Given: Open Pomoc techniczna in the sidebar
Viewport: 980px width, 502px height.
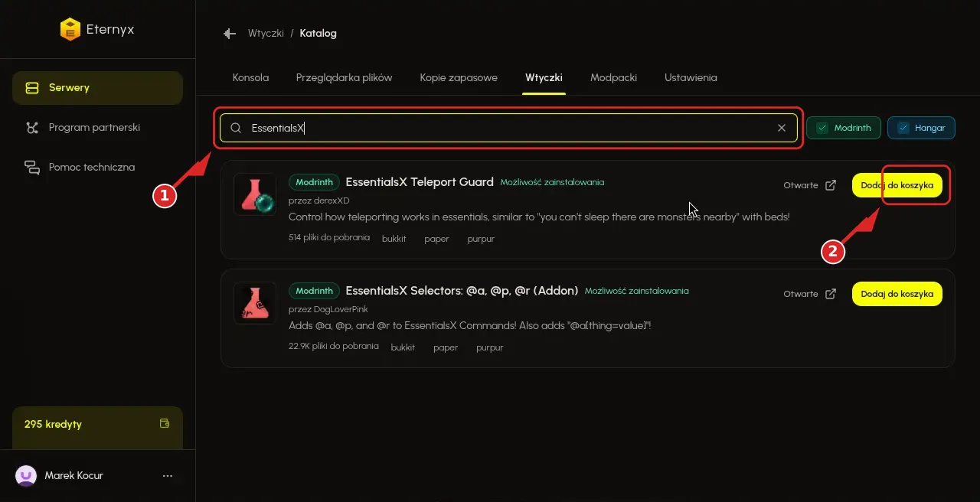Looking at the screenshot, I should click(x=97, y=168).
